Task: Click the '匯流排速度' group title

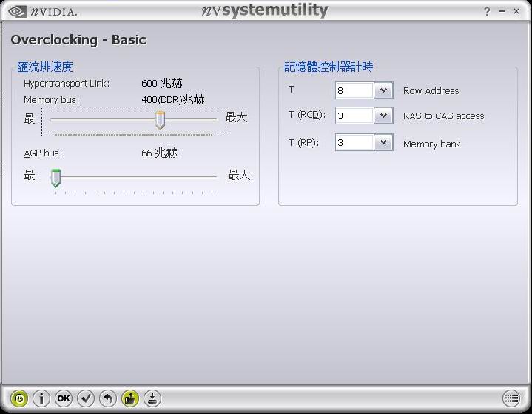Action: coord(45,67)
